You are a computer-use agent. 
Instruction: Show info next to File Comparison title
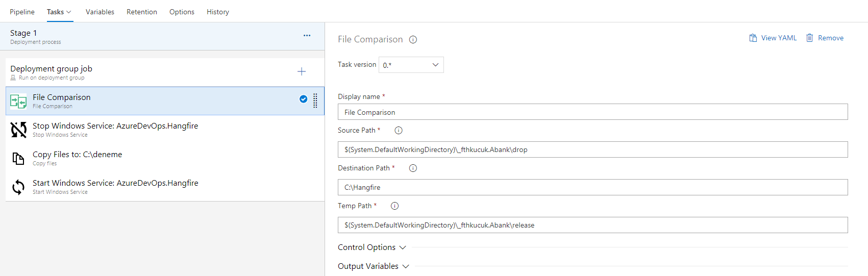click(x=413, y=40)
